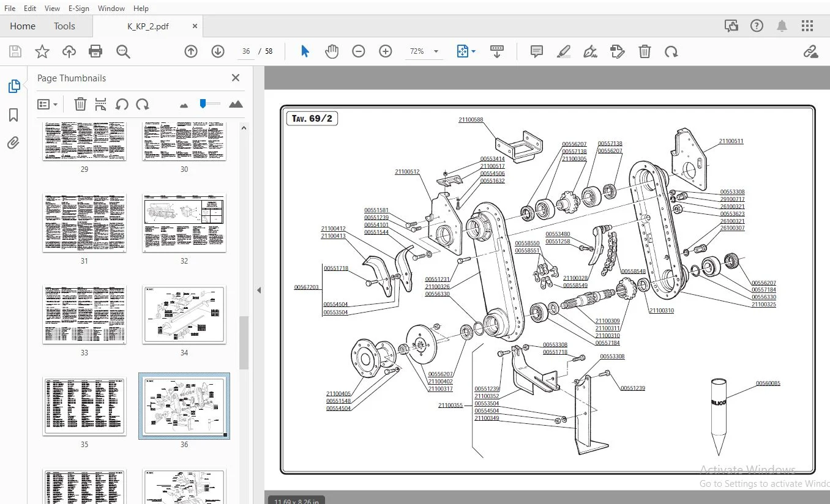Select the page 32 thumbnail

tap(184, 223)
